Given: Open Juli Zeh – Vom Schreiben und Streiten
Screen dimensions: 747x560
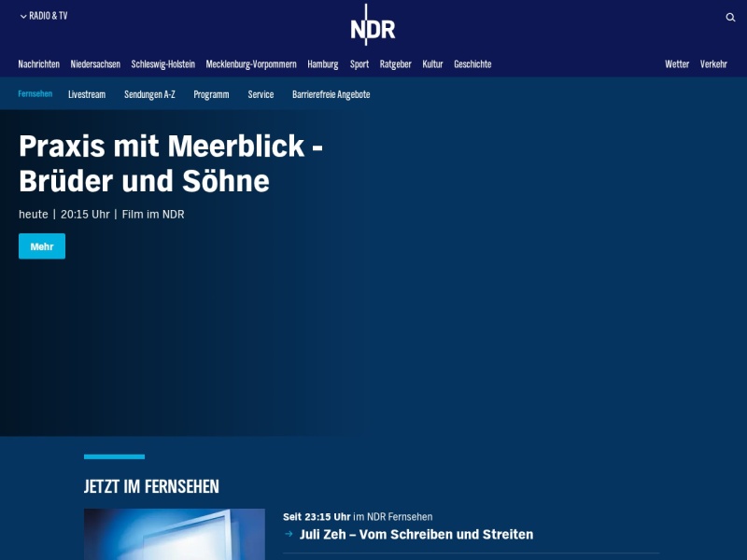Looking at the screenshot, I should tap(416, 534).
